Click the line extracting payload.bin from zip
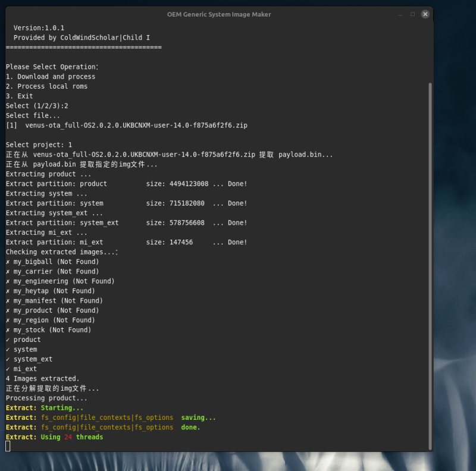 pos(170,155)
